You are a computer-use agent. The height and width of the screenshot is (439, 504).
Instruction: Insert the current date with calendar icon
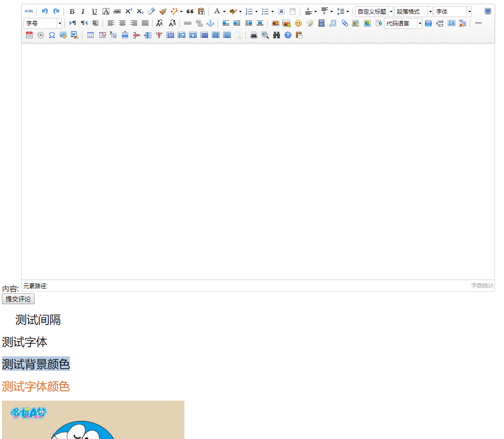[29, 35]
